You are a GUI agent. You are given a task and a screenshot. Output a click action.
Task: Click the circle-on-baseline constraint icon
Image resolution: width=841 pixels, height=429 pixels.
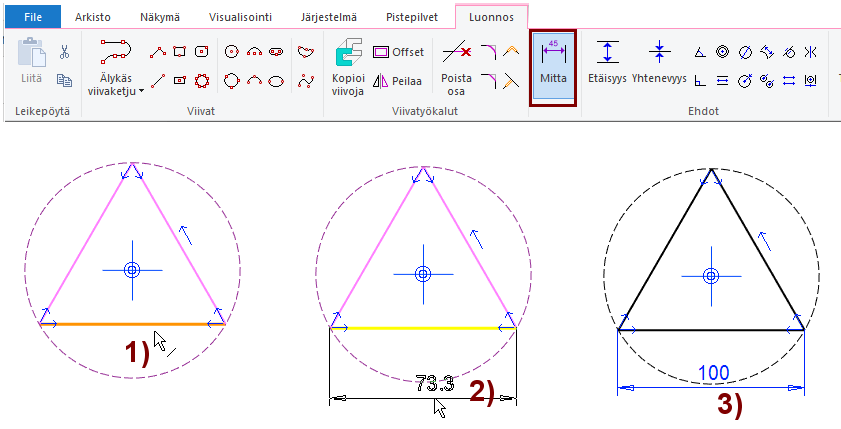point(810,81)
